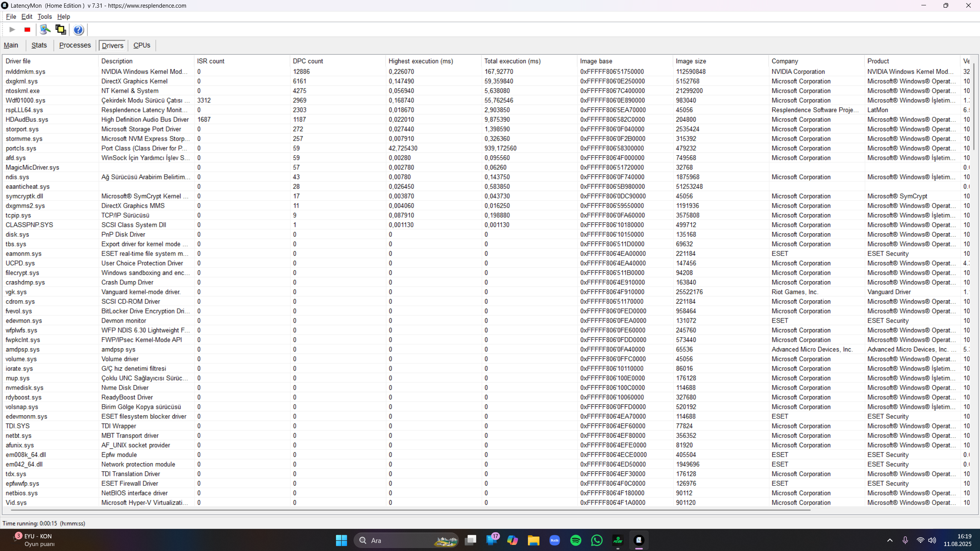The width and height of the screenshot is (980, 551).
Task: Switch to the Stats tab
Action: [x=39, y=45]
